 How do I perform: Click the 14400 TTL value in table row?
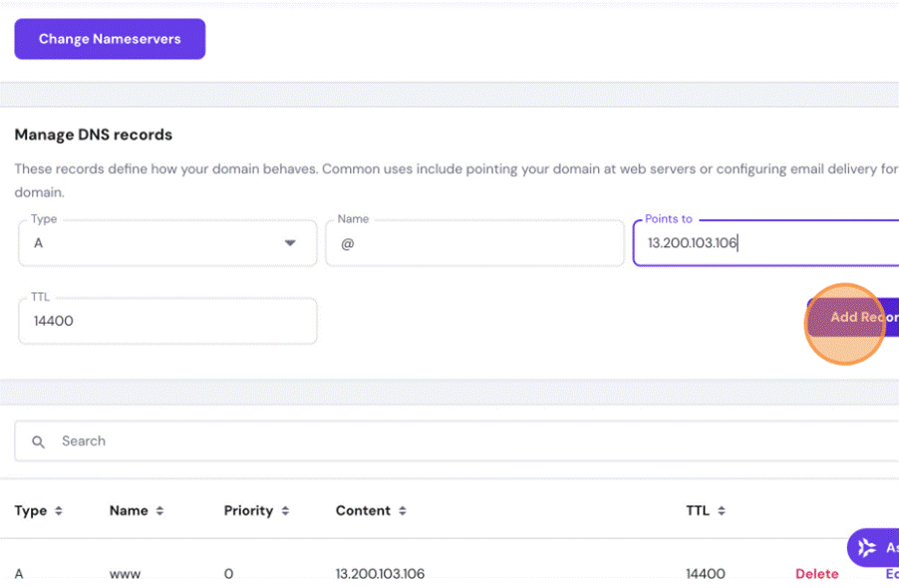click(x=705, y=573)
